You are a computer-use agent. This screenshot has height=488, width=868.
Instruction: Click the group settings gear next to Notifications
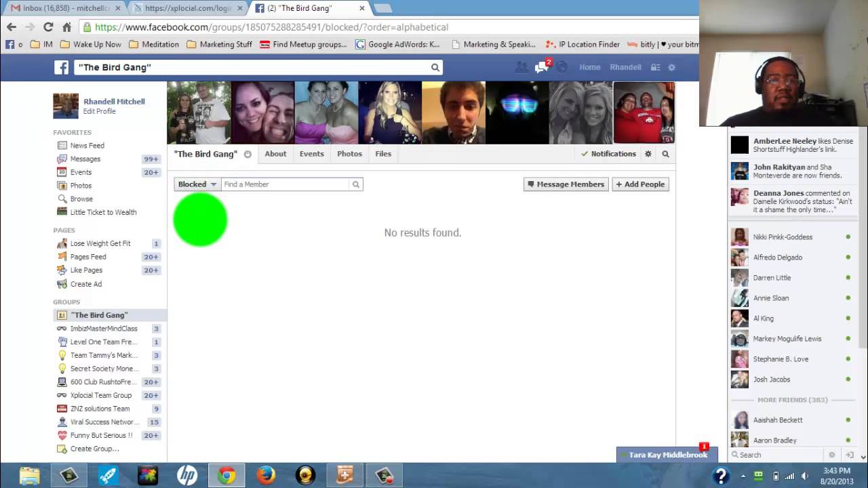point(648,154)
